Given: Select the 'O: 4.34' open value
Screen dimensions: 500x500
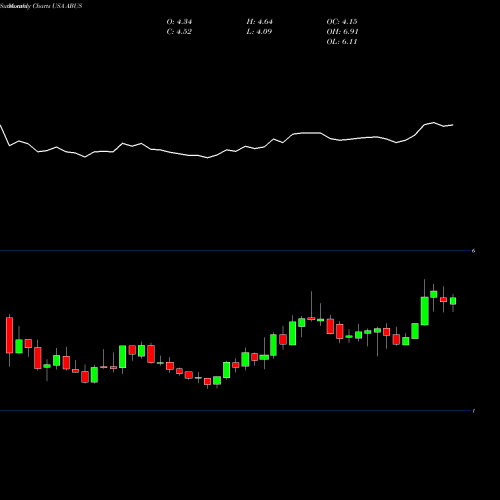Looking at the screenshot, I should 179,22.
